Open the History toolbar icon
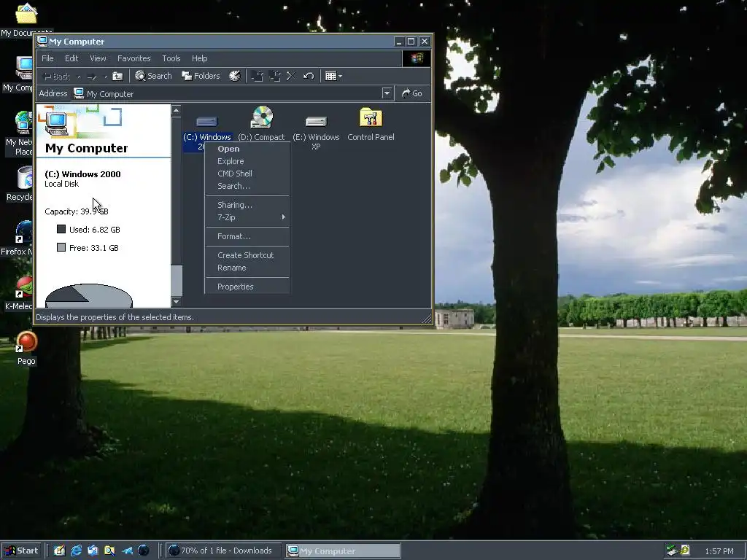Viewport: 747px width, 560px height. (x=234, y=76)
